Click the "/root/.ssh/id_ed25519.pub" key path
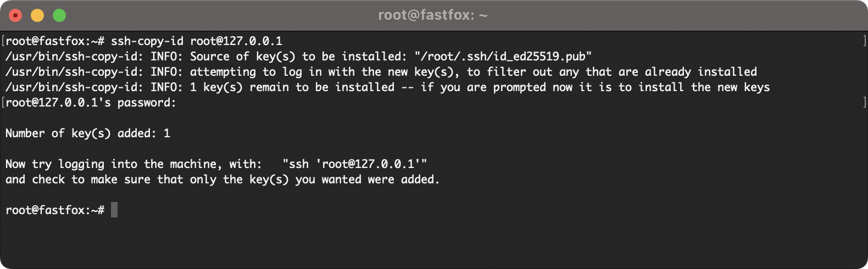Image resolution: width=868 pixels, height=269 pixels. pyautogui.click(x=503, y=57)
